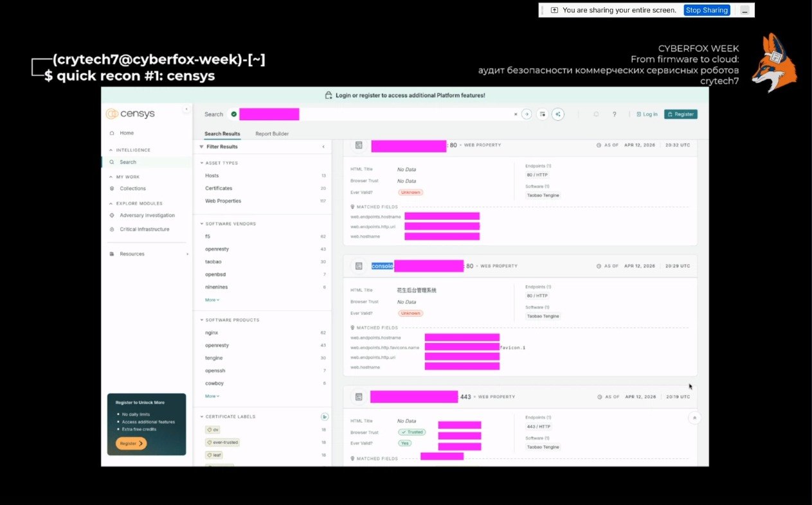Click Log in at the top right

647,114
